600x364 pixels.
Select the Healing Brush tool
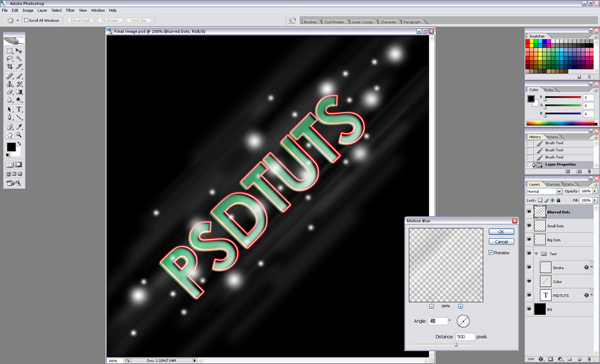(10, 76)
